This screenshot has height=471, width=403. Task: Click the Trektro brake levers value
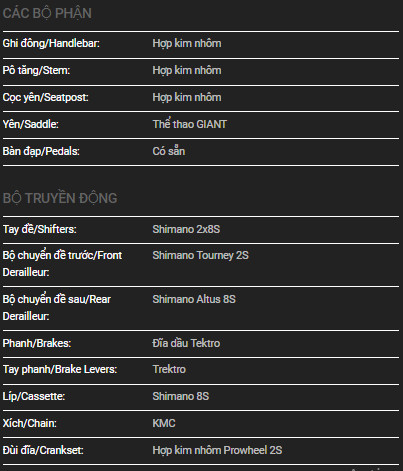tap(169, 370)
